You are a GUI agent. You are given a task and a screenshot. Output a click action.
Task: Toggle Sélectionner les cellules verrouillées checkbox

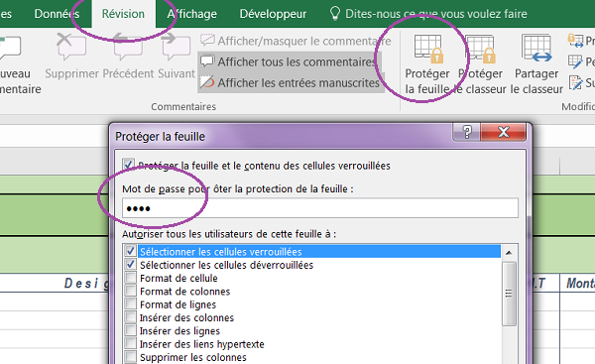click(131, 251)
